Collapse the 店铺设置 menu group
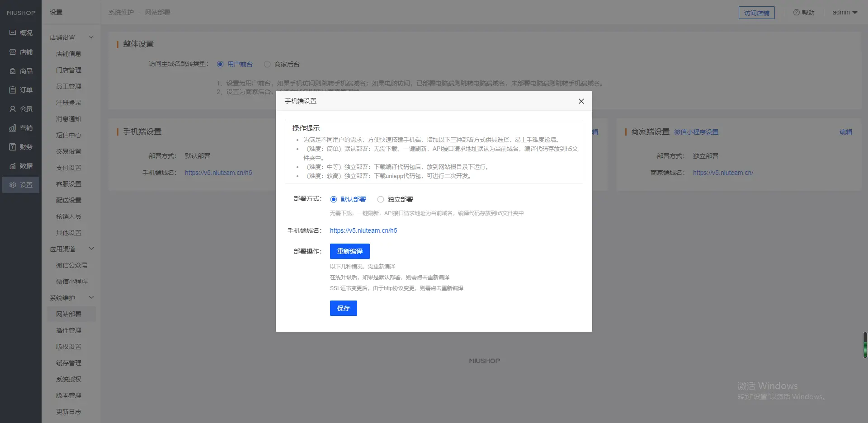This screenshot has width=868, height=423. pyautogui.click(x=91, y=37)
